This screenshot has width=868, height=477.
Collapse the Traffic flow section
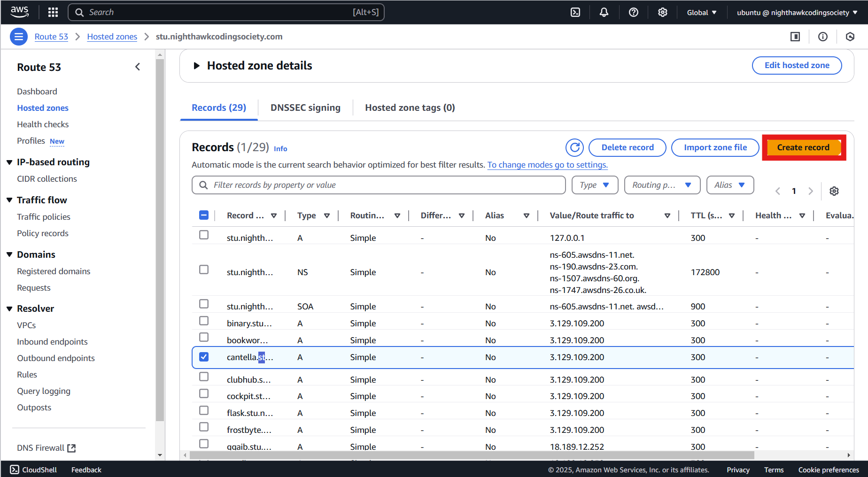click(9, 200)
